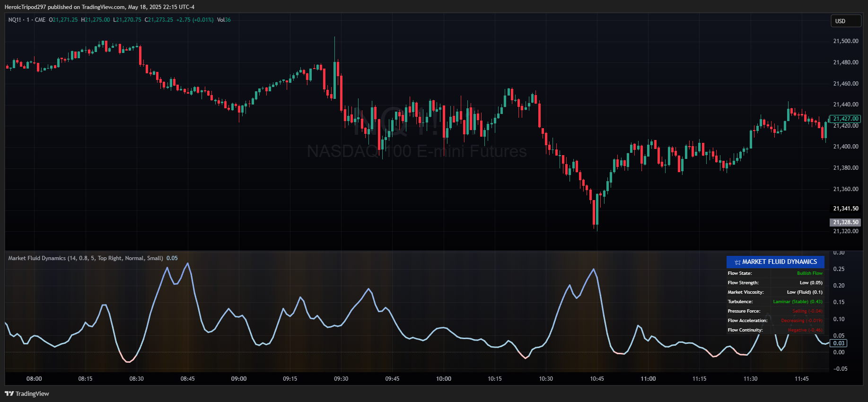Click the 0.15 indicator scale label

[x=839, y=302]
